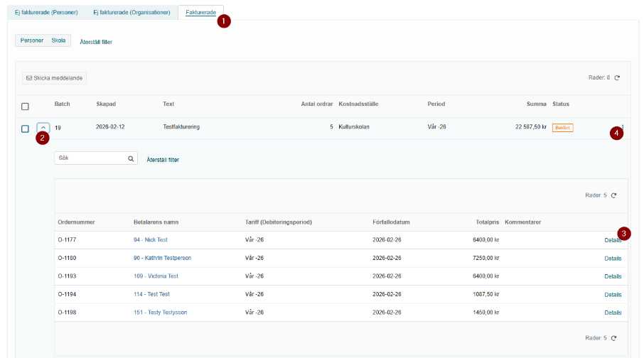This screenshot has height=358, width=644.
Task: Tick the checkbox for batch 19
Action: pos(25,129)
